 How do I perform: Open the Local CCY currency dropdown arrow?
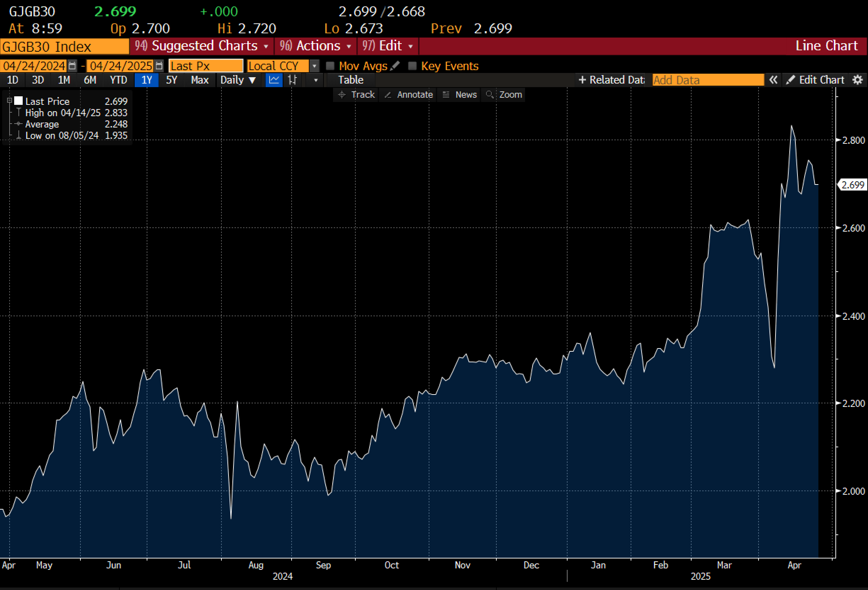(x=315, y=66)
